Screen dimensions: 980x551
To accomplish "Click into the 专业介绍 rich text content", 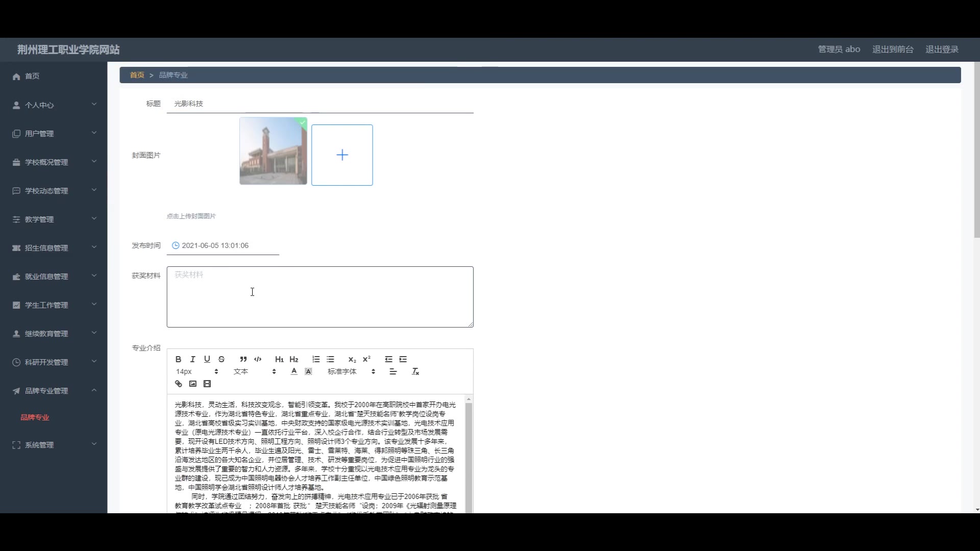I will pyautogui.click(x=315, y=454).
